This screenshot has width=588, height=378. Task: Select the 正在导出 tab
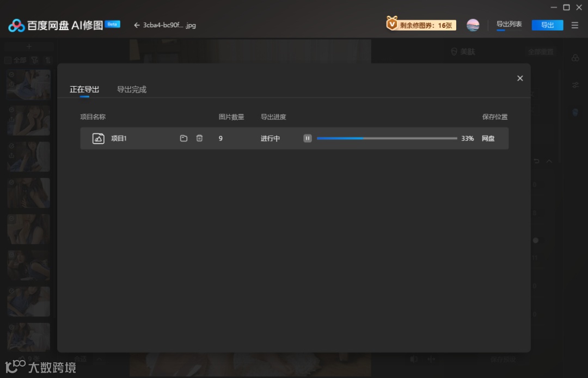pos(84,89)
